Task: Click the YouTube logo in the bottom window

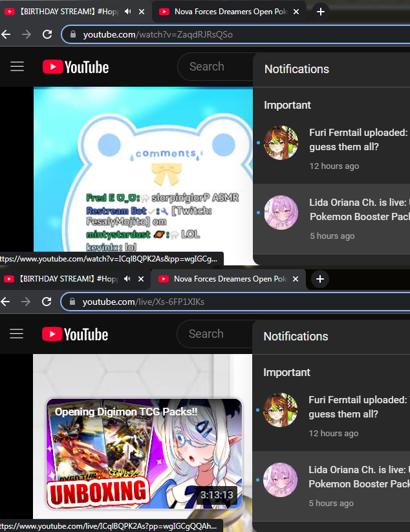Action: coord(75,334)
